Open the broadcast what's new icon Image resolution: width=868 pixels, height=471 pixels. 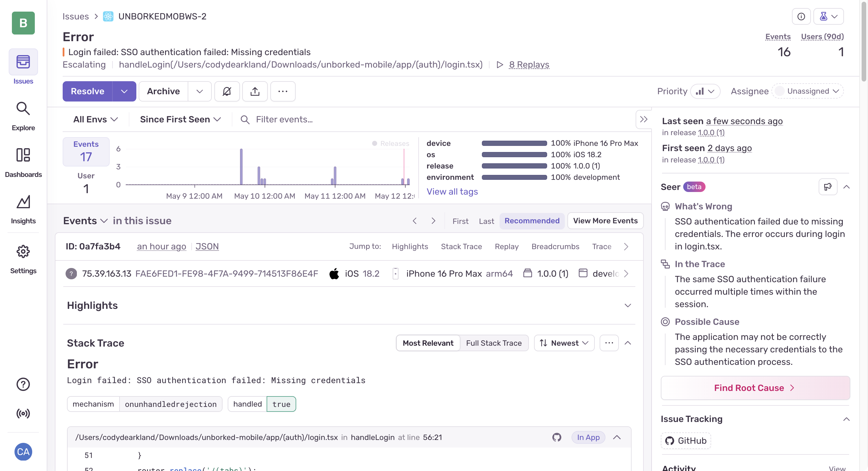[23, 413]
